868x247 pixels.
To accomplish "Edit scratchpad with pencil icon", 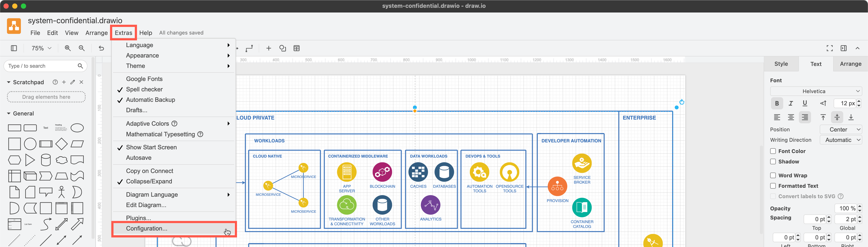I will [x=72, y=82].
